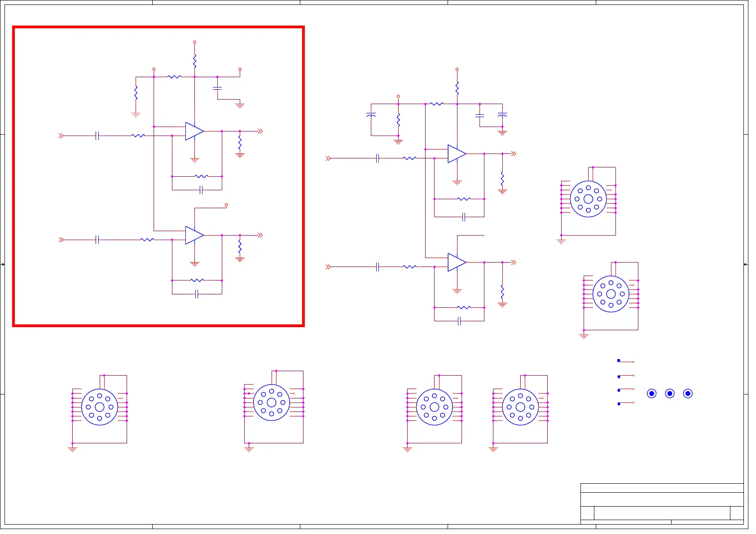This screenshot has width=756, height=534.
Task: Select the lower op-amp feedback capacitor, left circuit
Action: pyautogui.click(x=197, y=294)
